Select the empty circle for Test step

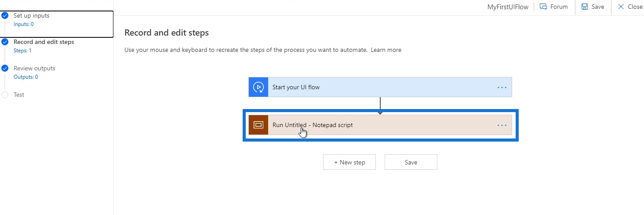(x=5, y=95)
